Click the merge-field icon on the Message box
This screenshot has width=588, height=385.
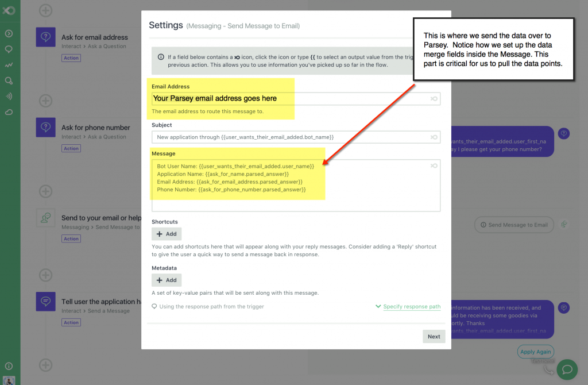[x=435, y=165]
